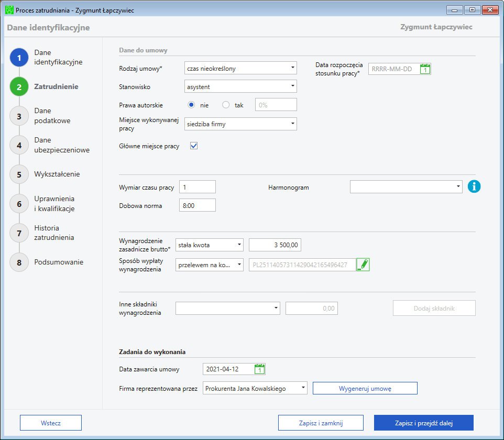Open calendar for contract signing date
Image resolution: width=504 pixels, height=440 pixels.
click(259, 369)
